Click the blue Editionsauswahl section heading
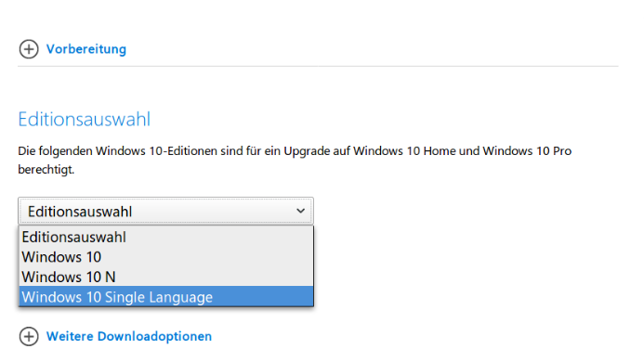Viewport: 644px width, 349px height. (x=85, y=120)
